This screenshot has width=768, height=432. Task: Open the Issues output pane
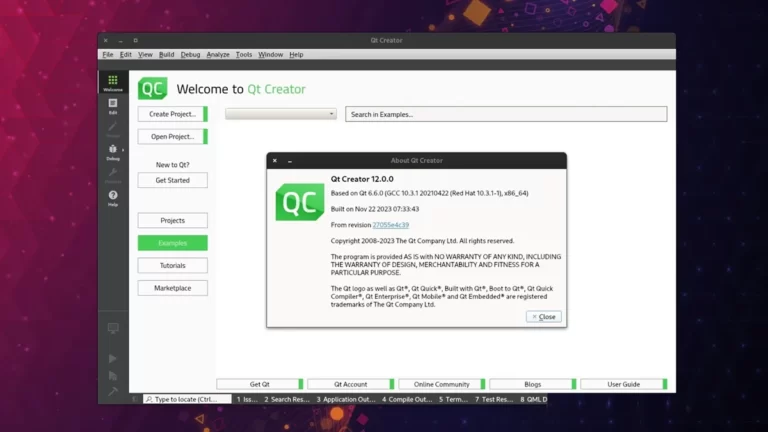tap(247, 399)
